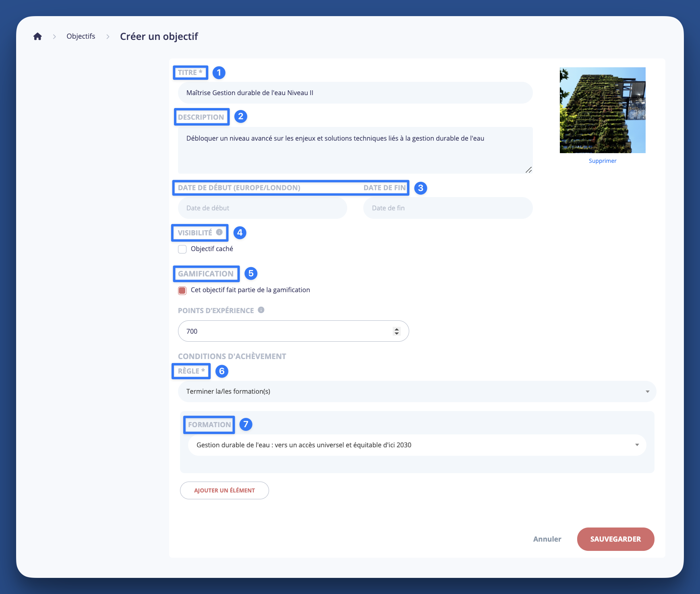Save with the Sauvegarder button
Screen dimensions: 700x594
point(615,539)
